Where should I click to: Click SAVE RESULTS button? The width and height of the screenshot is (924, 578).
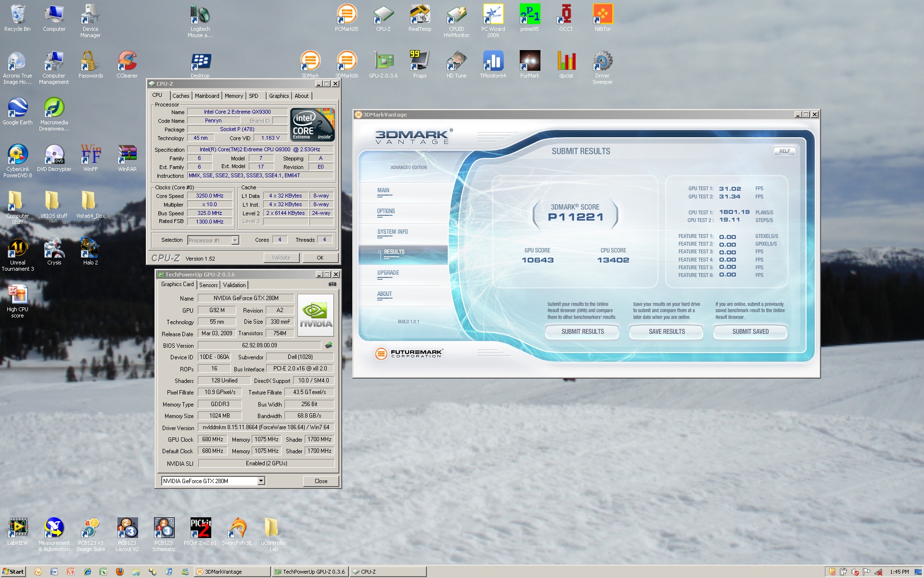point(667,331)
